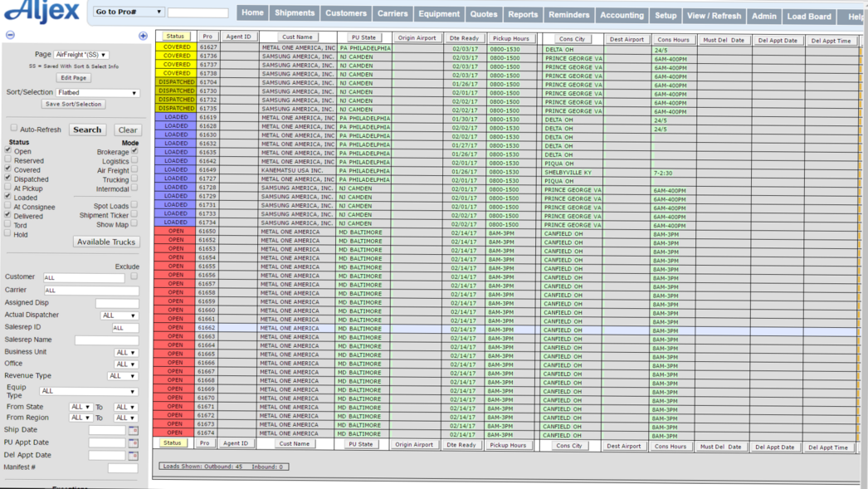Click the SHELBYVILLE KY consignee city cell
868x489 pixels.
click(572, 172)
